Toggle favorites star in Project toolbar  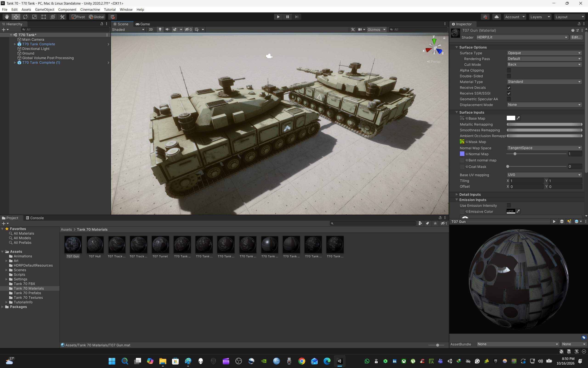(435, 223)
